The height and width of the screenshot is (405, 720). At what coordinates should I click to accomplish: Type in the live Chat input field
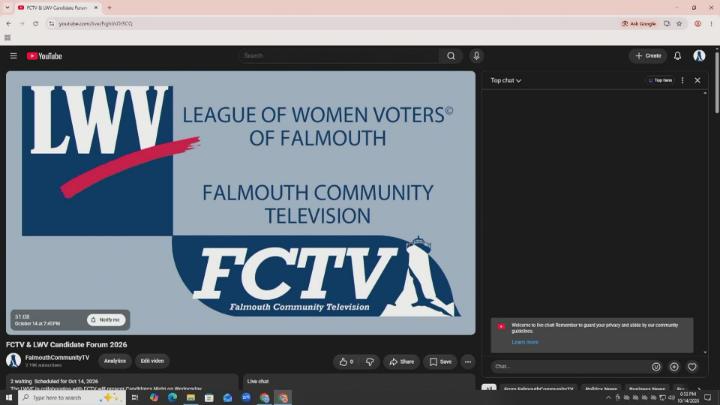coord(569,366)
